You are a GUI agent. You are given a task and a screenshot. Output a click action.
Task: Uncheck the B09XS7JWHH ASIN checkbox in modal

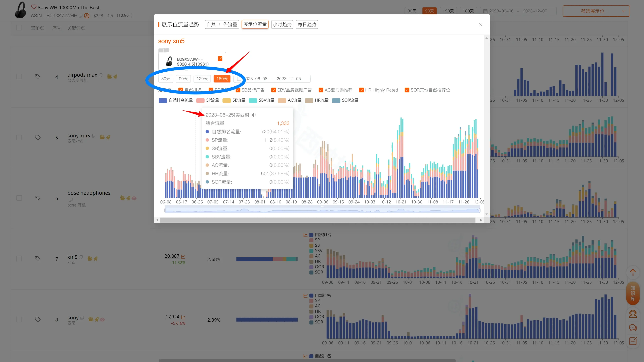pos(220,58)
